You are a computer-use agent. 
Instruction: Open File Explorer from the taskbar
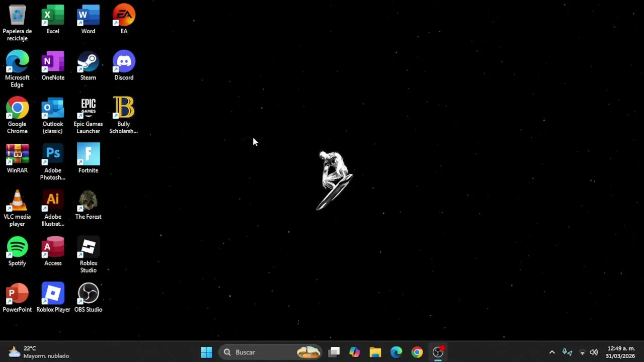coord(375,352)
